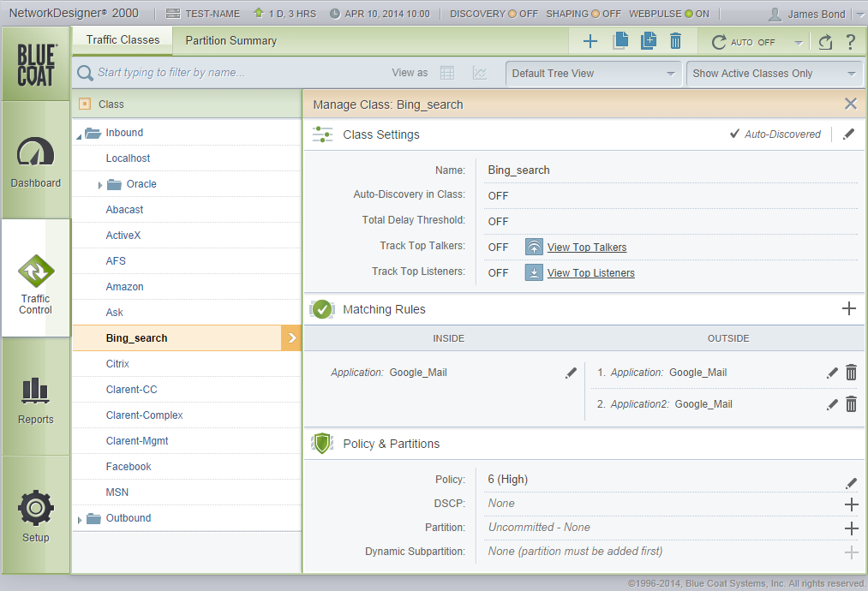Image resolution: width=868 pixels, height=591 pixels.
Task: Select the Clarent-Complex class
Action: 144,415
